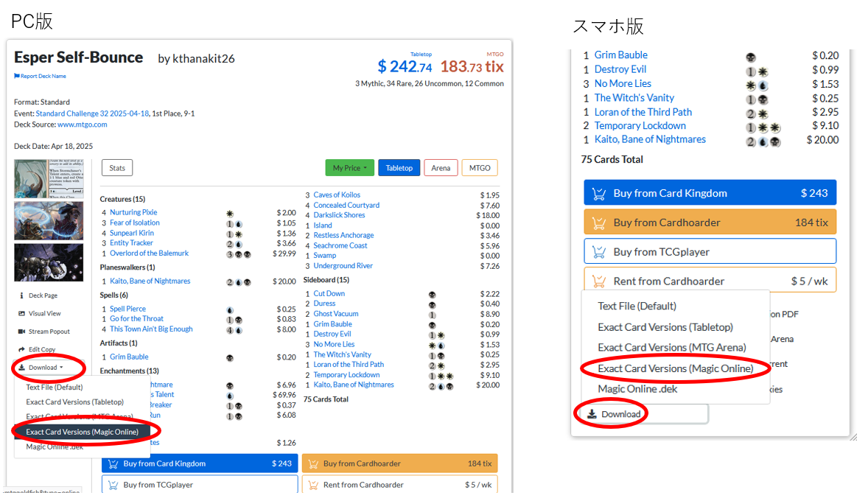The width and height of the screenshot is (868, 501).
Task: Open the Report Deck Name link
Action: point(43,76)
